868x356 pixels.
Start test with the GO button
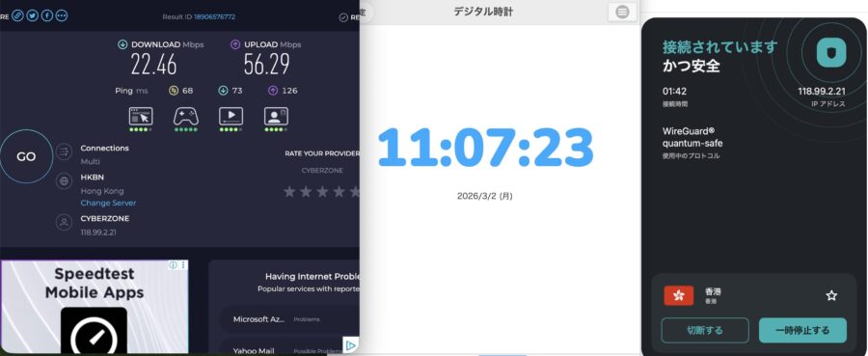click(x=26, y=157)
